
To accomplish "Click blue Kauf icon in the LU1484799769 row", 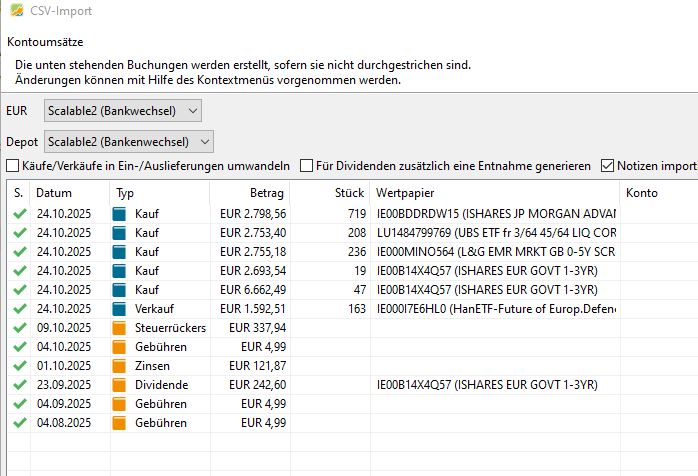I will [x=120, y=233].
